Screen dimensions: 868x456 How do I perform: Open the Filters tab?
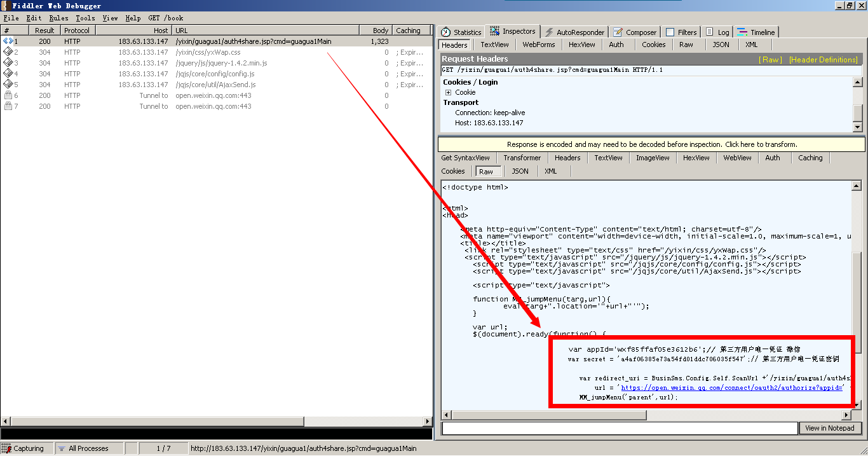click(x=681, y=32)
